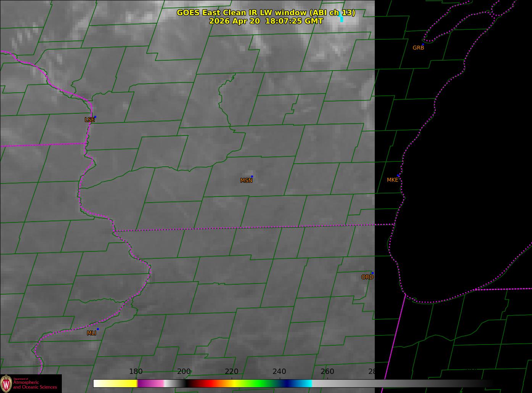Click the ORD station marker

(x=372, y=273)
